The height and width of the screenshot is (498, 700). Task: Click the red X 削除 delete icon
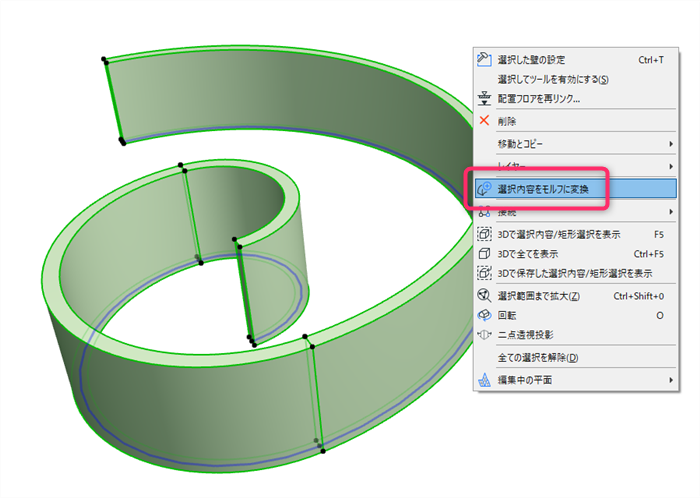pos(484,120)
